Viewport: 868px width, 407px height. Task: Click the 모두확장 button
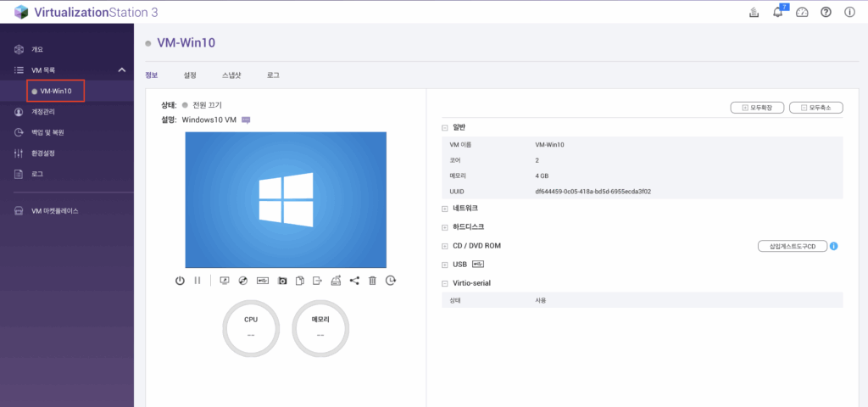pyautogui.click(x=757, y=108)
